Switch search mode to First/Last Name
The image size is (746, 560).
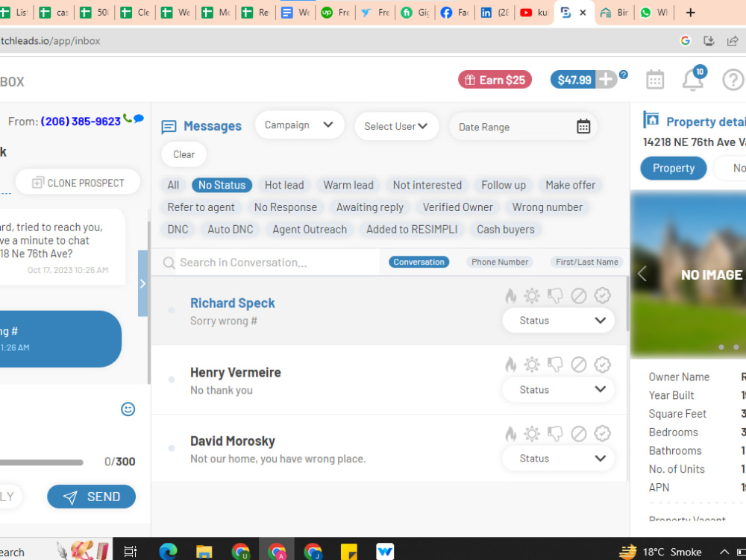[x=586, y=262]
